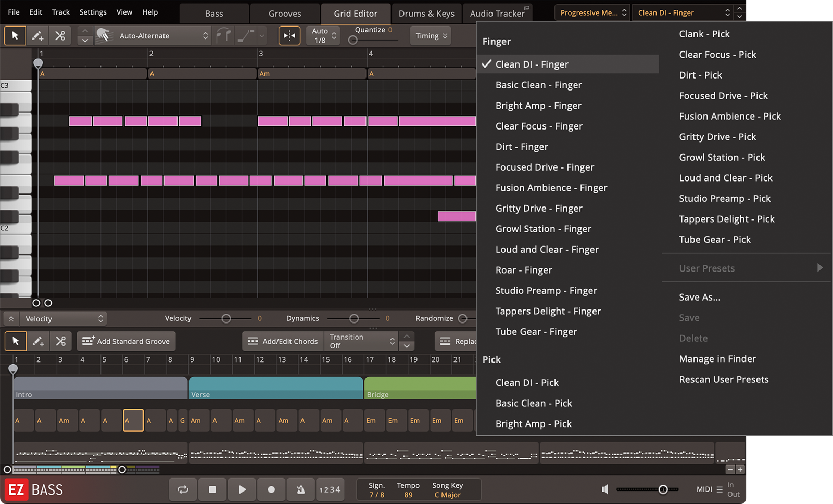The image size is (833, 504).
Task: Open the File menu
Action: pyautogui.click(x=14, y=12)
